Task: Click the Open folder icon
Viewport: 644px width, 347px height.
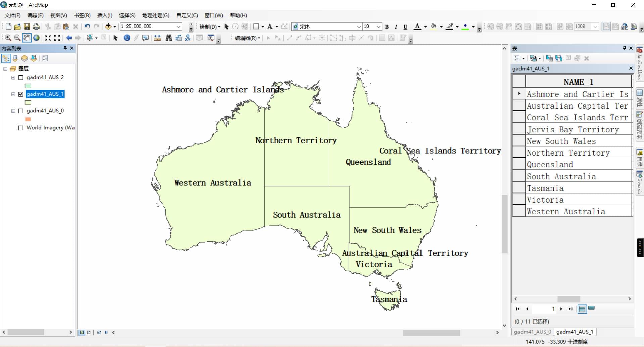Action: tap(17, 27)
